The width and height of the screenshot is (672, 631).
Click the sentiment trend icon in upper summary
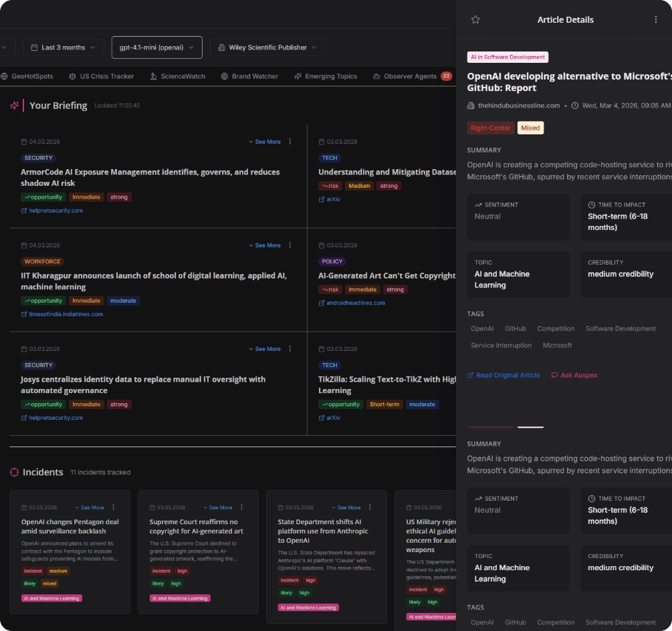478,205
